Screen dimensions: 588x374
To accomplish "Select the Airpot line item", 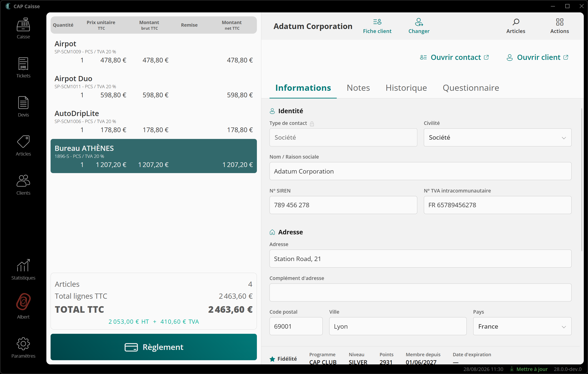I will [154, 52].
